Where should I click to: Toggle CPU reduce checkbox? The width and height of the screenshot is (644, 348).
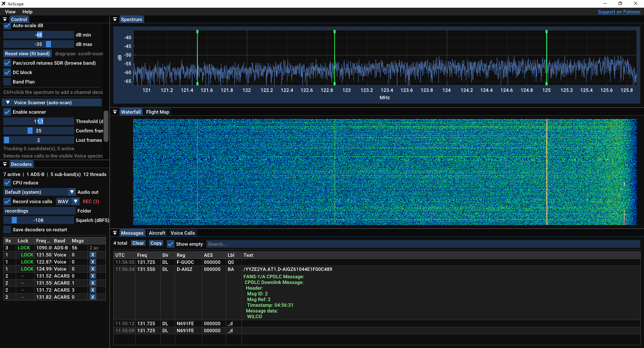tap(7, 183)
